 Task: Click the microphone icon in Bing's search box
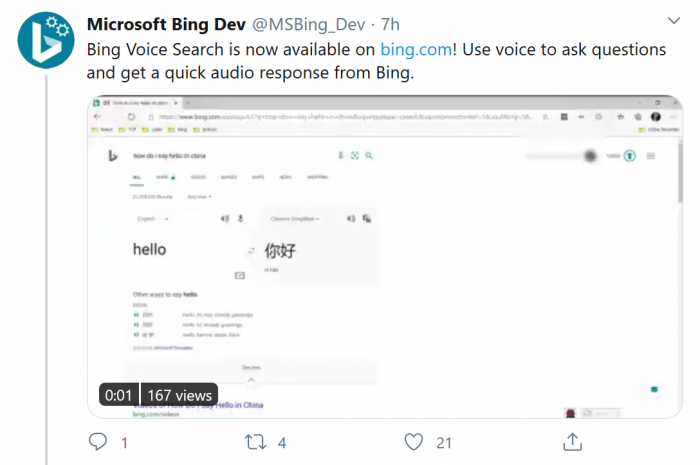(341, 156)
